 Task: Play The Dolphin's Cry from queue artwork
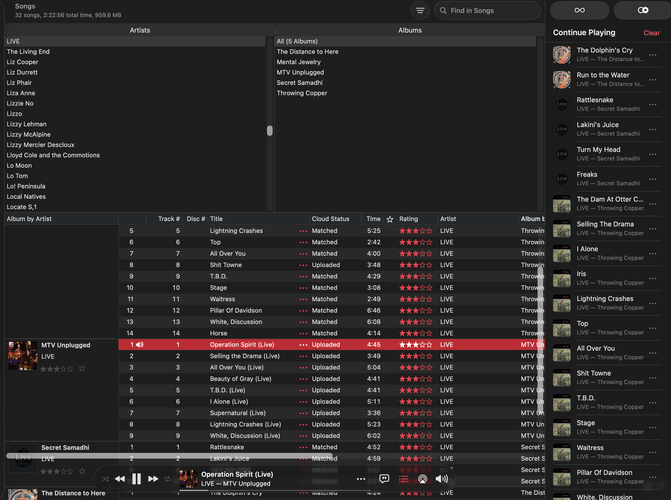pyautogui.click(x=562, y=55)
